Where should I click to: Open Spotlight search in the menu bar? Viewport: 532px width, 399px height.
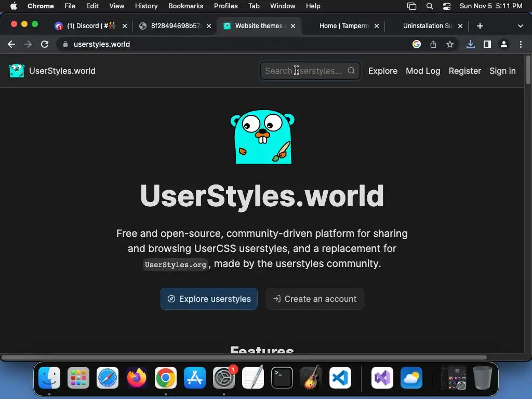430,6
